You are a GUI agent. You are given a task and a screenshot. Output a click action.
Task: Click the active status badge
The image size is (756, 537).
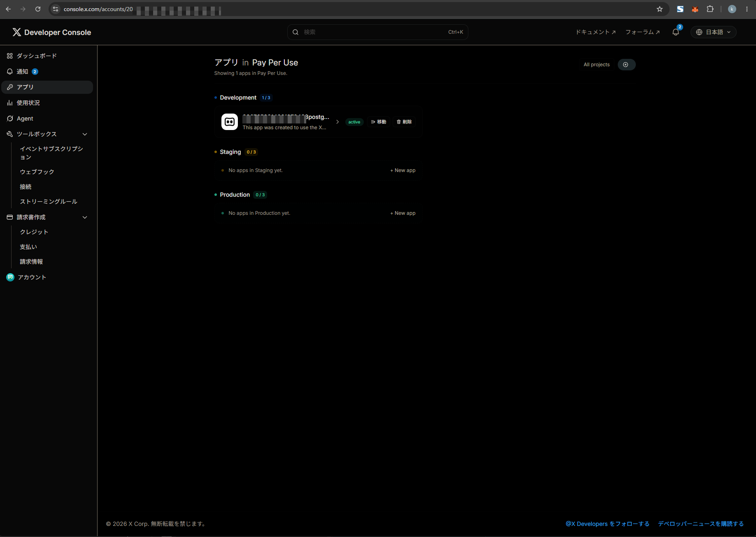[x=354, y=122]
